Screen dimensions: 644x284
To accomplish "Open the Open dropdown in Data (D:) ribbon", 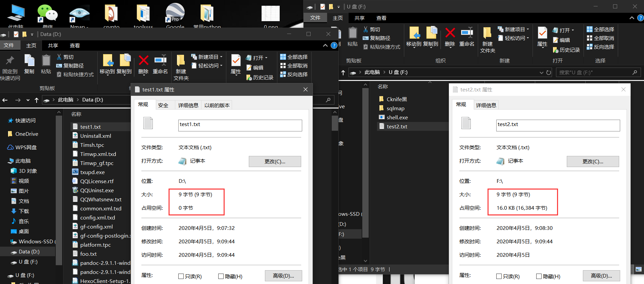I will 257,58.
